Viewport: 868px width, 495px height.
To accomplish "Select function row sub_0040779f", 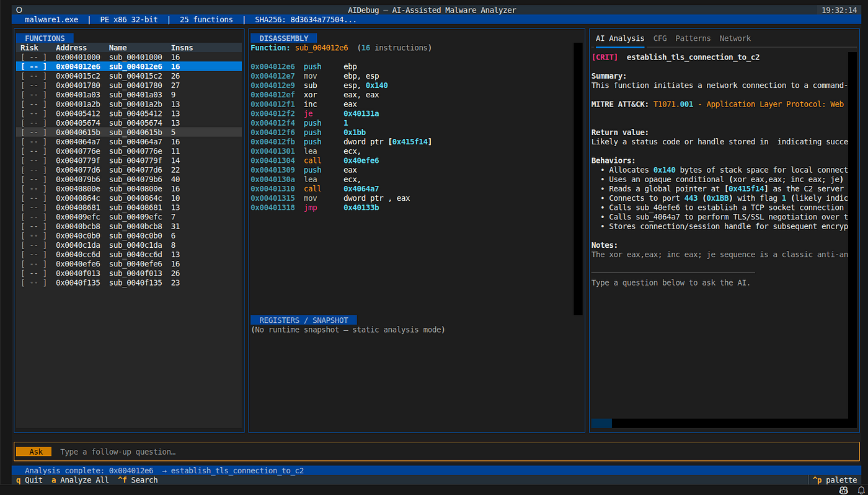I will click(129, 160).
